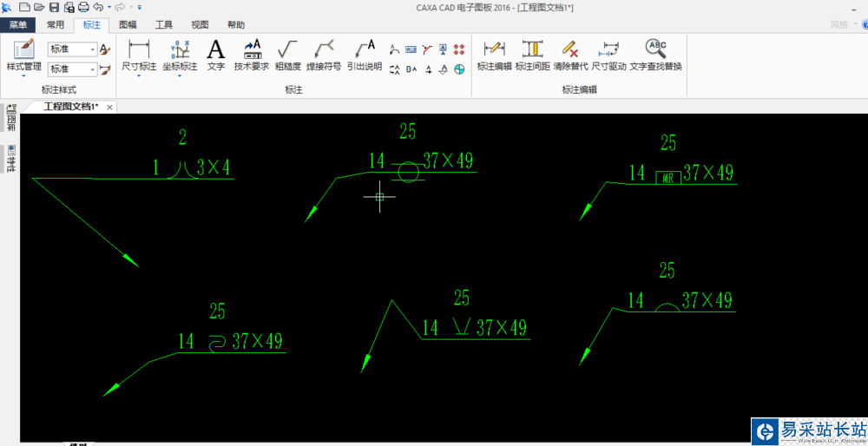Select the 尺寸驱动 dimension driven tool
This screenshot has width=868, height=446.
click(608, 55)
